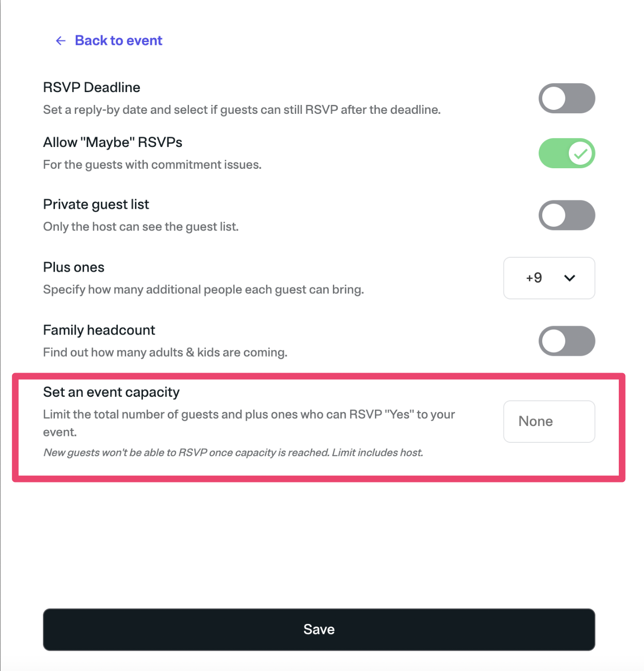The image size is (644, 671).
Task: Expand the Plus ones dropdown chevron
Action: click(x=569, y=278)
